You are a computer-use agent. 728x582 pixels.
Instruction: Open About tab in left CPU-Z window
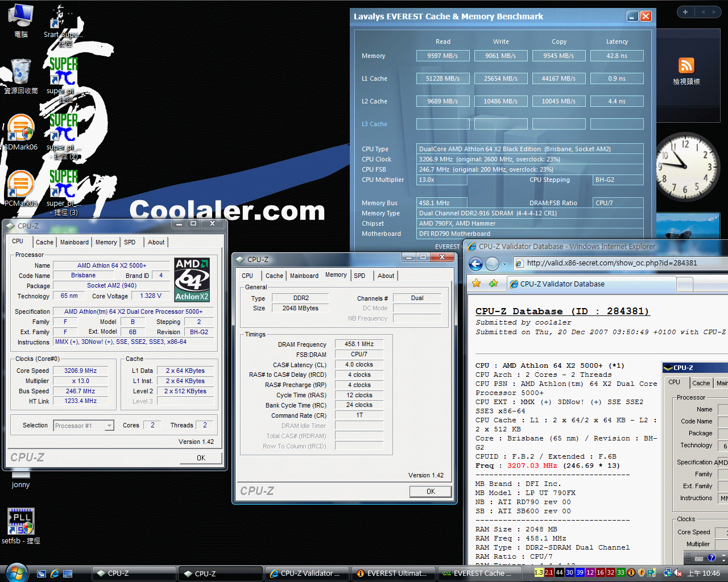(x=156, y=242)
